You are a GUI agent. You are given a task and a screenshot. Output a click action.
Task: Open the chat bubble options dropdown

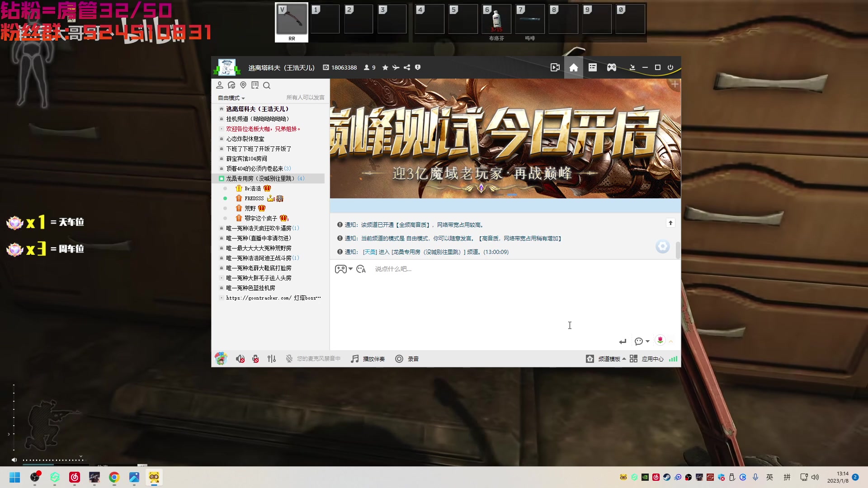point(642,341)
